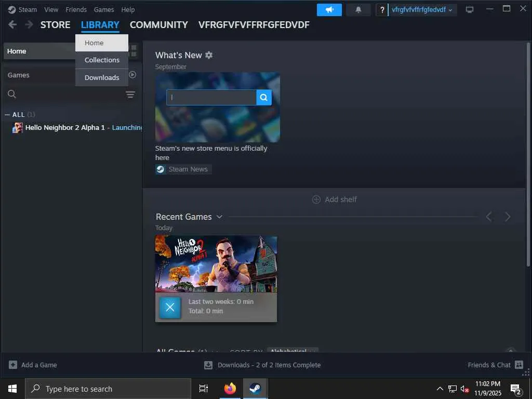Open Steam's new store menu news headline
Image resolution: width=532 pixels, height=399 pixels.
(x=211, y=153)
